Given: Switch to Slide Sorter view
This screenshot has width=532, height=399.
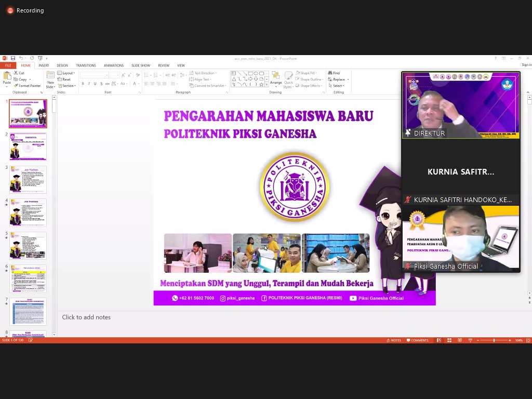Looking at the screenshot, I should pyautogui.click(x=449, y=340).
